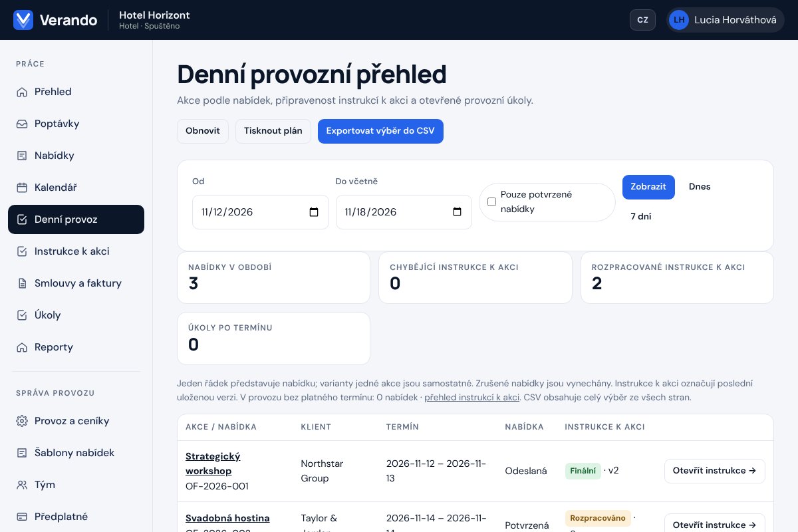This screenshot has height=532, width=798.
Task: Choose the 7 dní quick range
Action: pos(641,217)
